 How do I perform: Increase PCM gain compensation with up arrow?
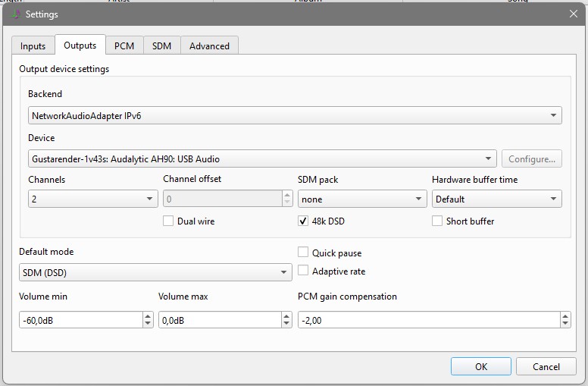tap(565, 316)
